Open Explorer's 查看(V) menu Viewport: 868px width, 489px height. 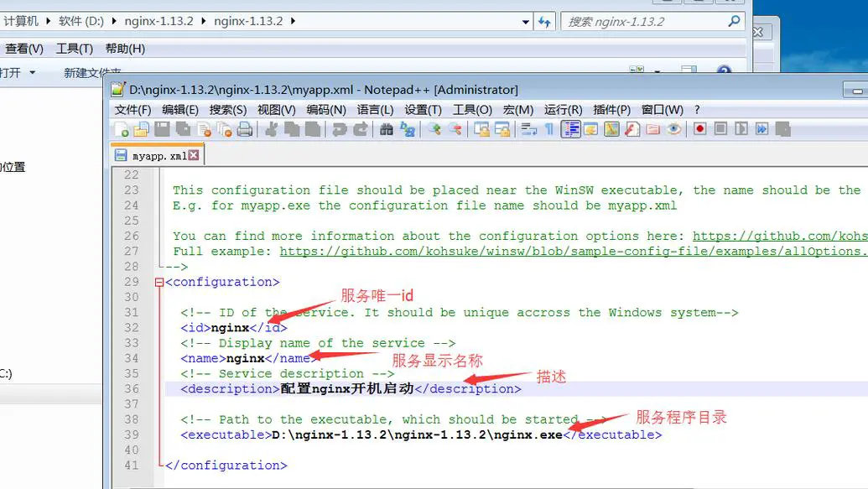click(x=23, y=49)
